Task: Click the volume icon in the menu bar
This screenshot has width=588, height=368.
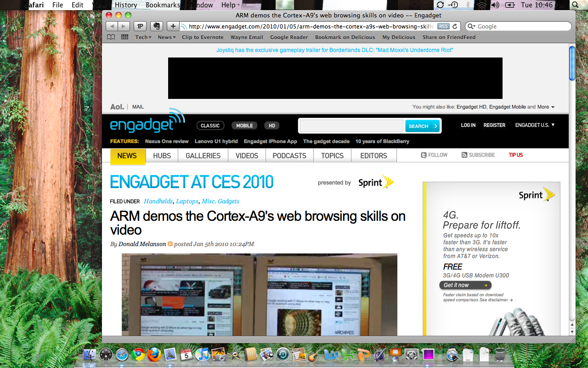Action: click(495, 5)
